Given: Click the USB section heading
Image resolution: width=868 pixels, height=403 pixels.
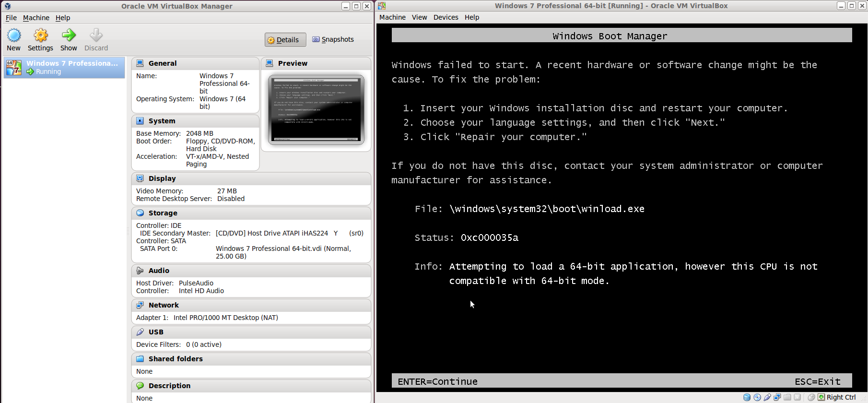Looking at the screenshot, I should tap(156, 332).
